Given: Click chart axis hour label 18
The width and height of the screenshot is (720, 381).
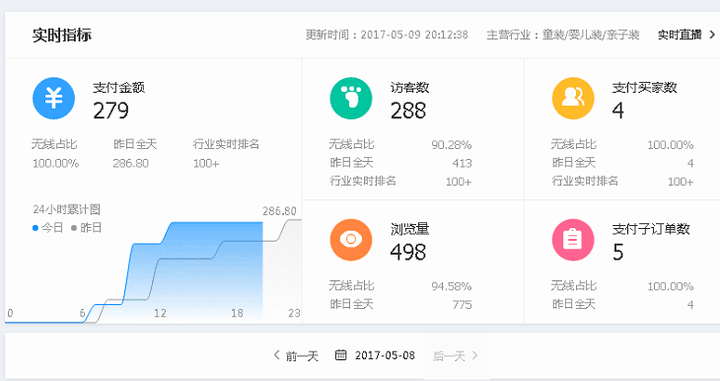Looking at the screenshot, I should [x=237, y=313].
